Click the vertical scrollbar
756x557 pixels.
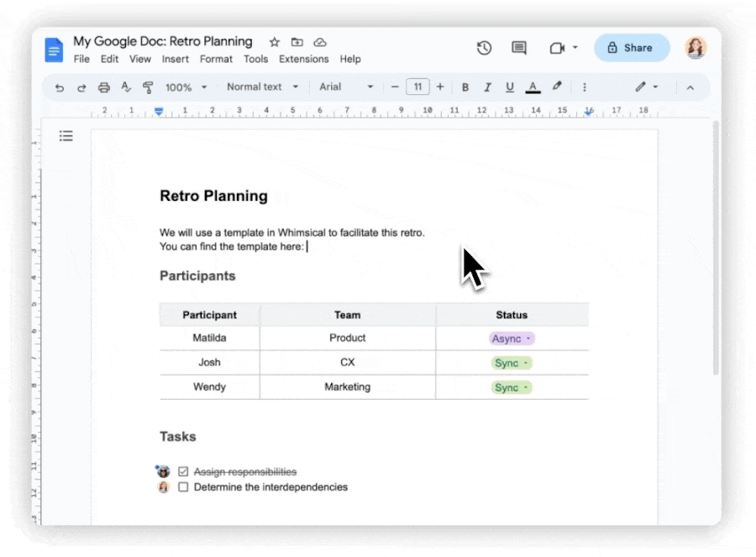point(716,249)
